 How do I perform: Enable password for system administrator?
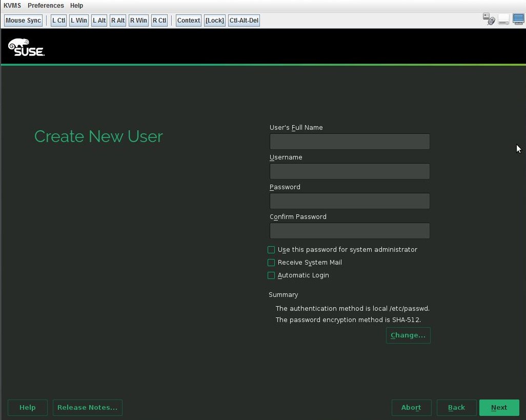pyautogui.click(x=271, y=250)
